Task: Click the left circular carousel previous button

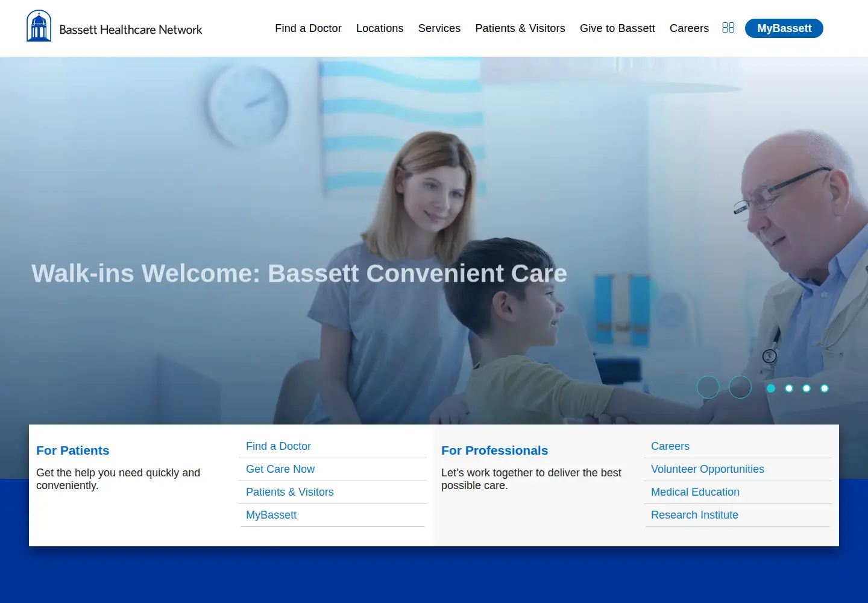Action: click(708, 387)
